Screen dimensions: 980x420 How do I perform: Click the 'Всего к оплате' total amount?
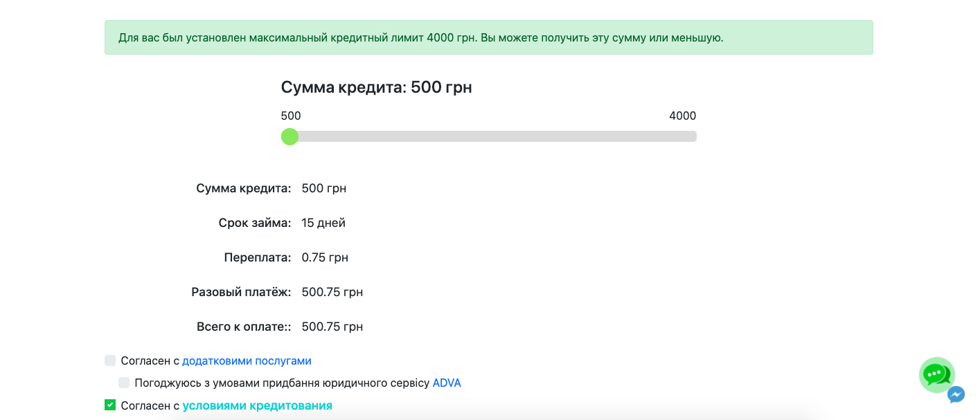tap(332, 327)
